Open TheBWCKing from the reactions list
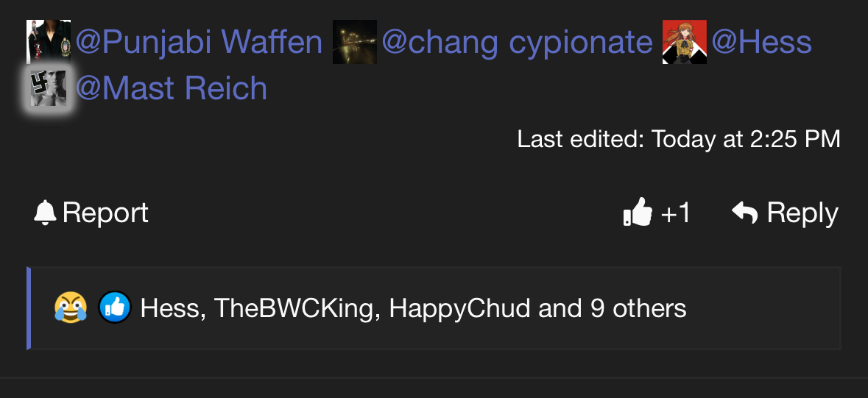 tap(294, 308)
